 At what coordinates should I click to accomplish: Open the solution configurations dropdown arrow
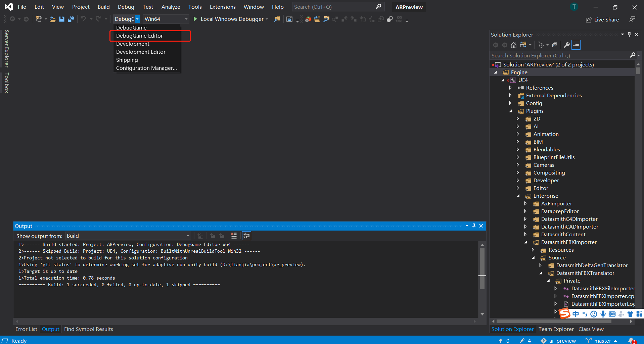[137, 19]
